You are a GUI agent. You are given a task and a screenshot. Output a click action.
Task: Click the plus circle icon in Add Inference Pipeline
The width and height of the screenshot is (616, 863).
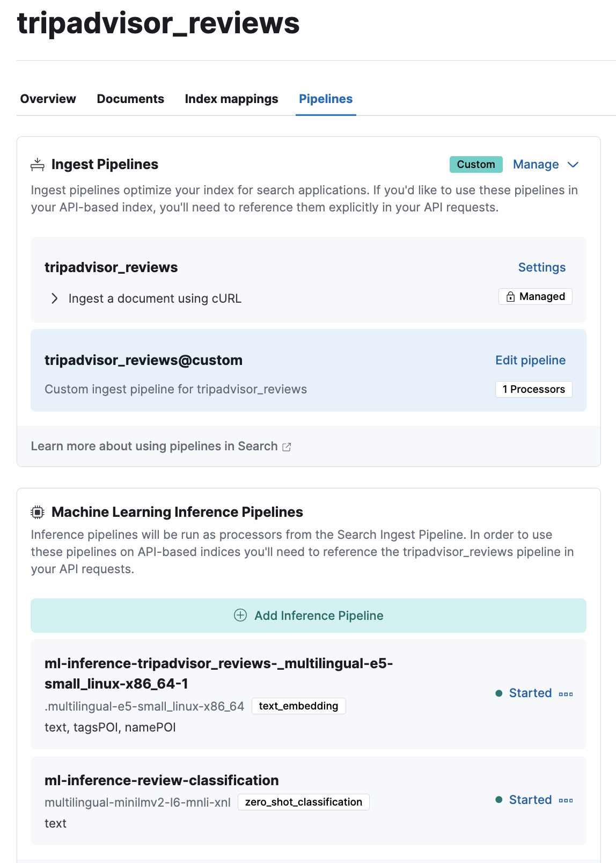pyautogui.click(x=240, y=616)
